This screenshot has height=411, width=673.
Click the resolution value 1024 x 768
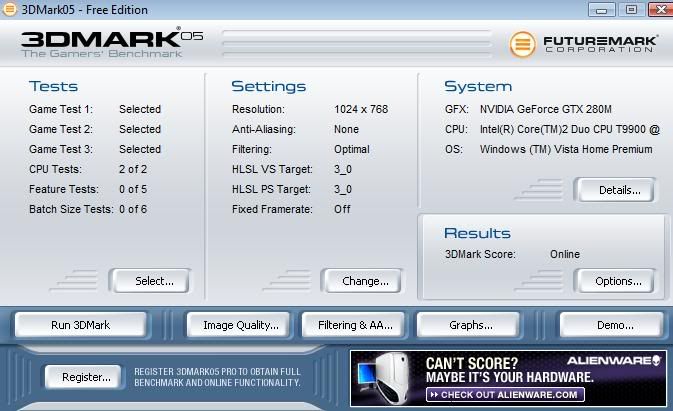(x=361, y=109)
